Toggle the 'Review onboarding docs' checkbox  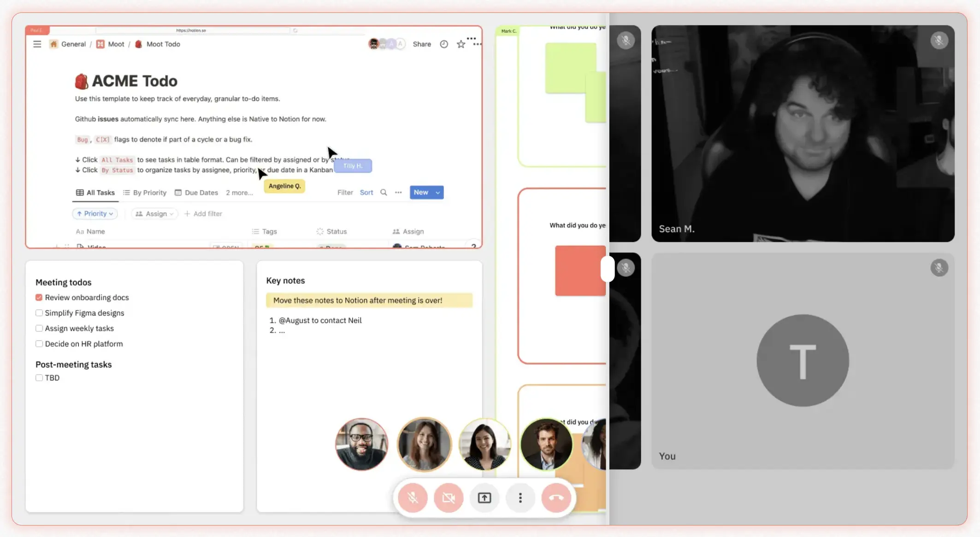[39, 297]
